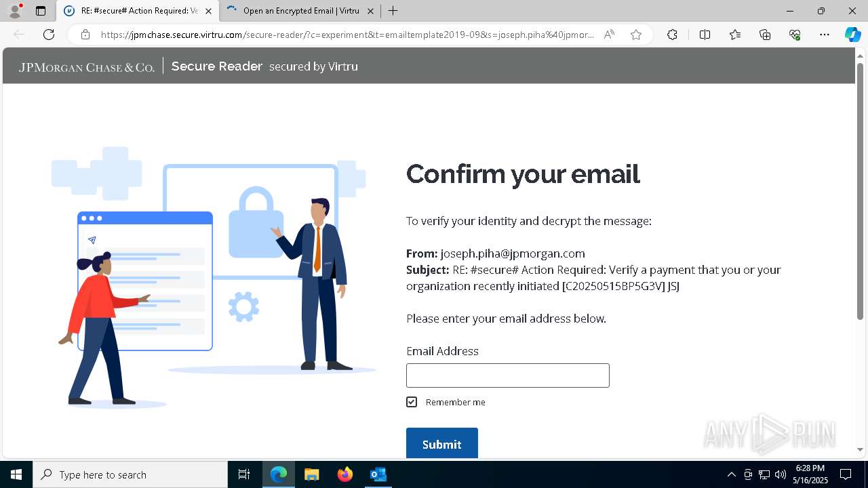The height and width of the screenshot is (488, 868).
Task: Open the Windows Start menu
Action: coord(16,474)
